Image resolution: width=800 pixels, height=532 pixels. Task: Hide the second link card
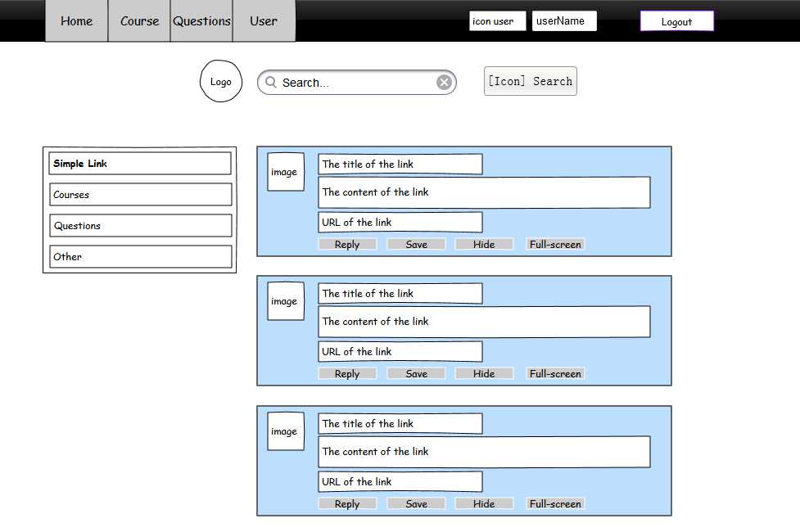click(x=484, y=374)
